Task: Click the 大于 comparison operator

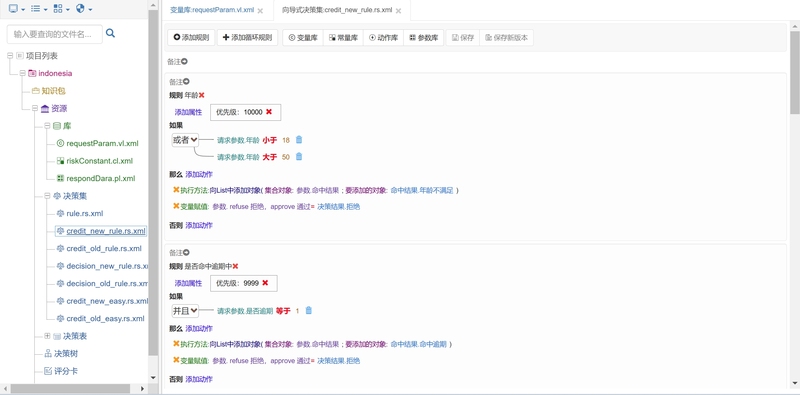Action: 269,157
